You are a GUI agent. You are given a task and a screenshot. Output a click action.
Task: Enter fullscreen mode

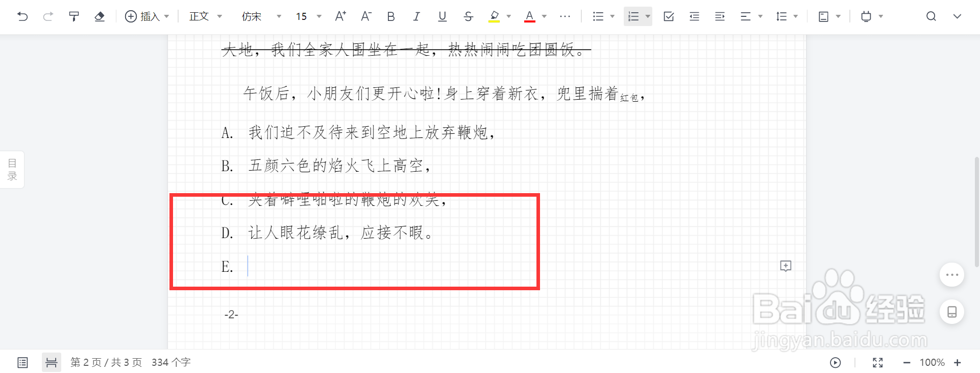877,362
